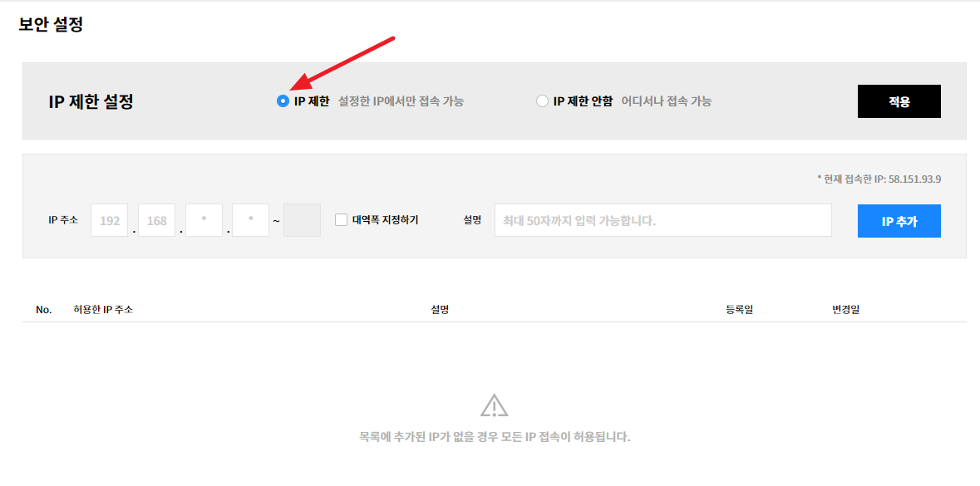
Task: Click the 'No.' column header
Action: pos(44,310)
